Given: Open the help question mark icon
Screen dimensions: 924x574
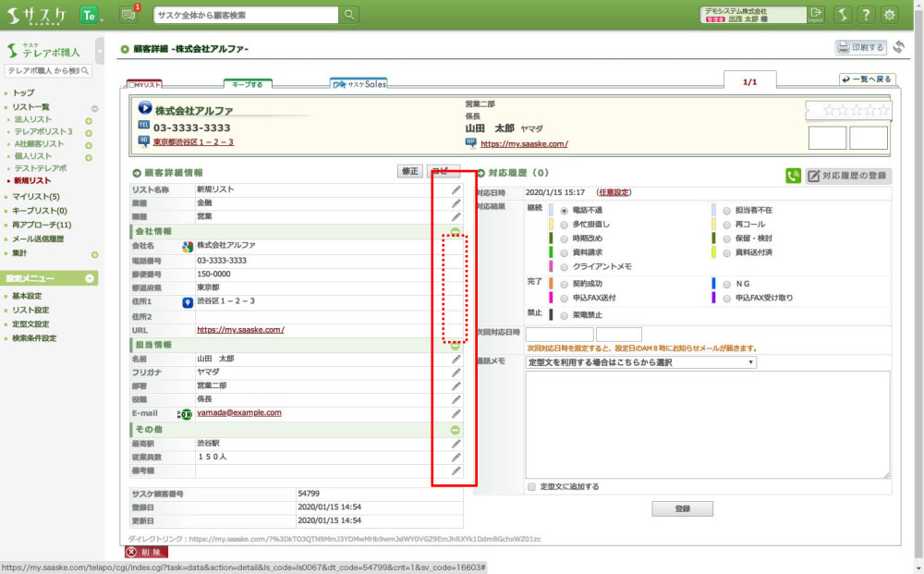Looking at the screenshot, I should tap(865, 15).
